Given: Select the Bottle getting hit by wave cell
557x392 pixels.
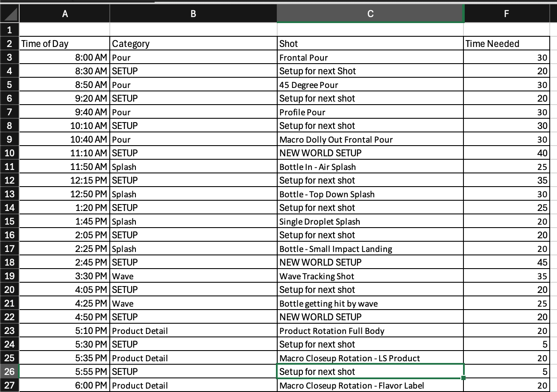Looking at the screenshot, I should click(x=370, y=304).
